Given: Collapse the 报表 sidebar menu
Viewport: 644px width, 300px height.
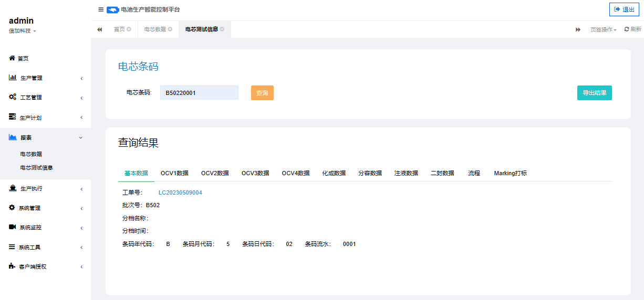Looking at the screenshot, I should click(x=45, y=137).
